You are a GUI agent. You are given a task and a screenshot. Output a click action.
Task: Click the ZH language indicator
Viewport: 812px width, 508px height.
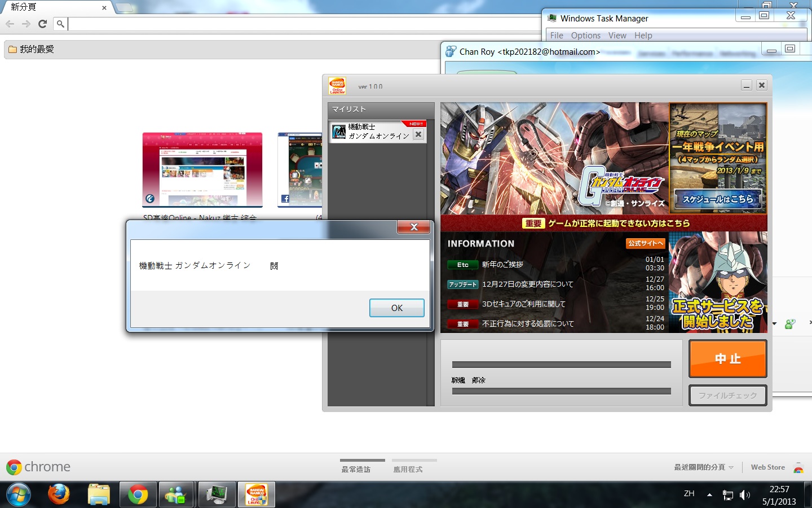click(x=689, y=493)
